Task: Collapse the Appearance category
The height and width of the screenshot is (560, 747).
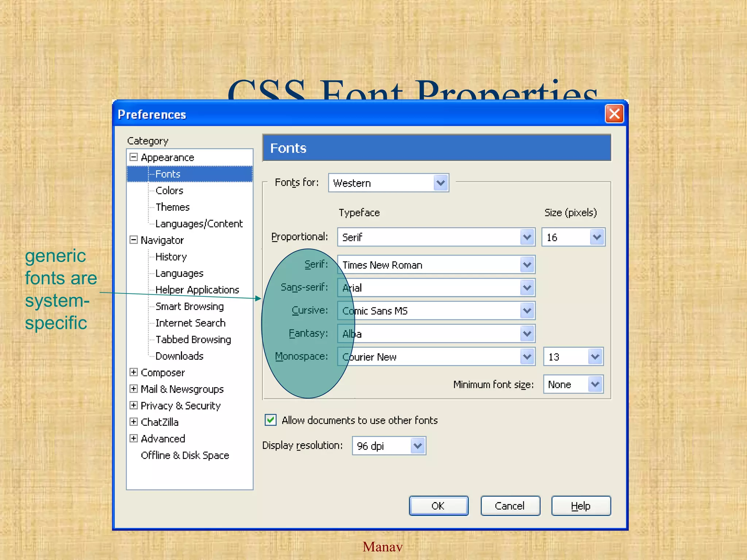Action: 133,157
